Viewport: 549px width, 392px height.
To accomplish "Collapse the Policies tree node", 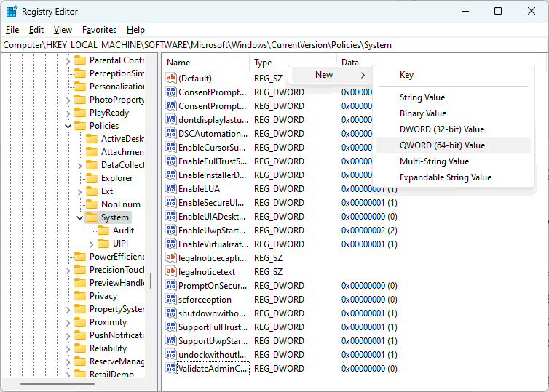I will tap(68, 126).
